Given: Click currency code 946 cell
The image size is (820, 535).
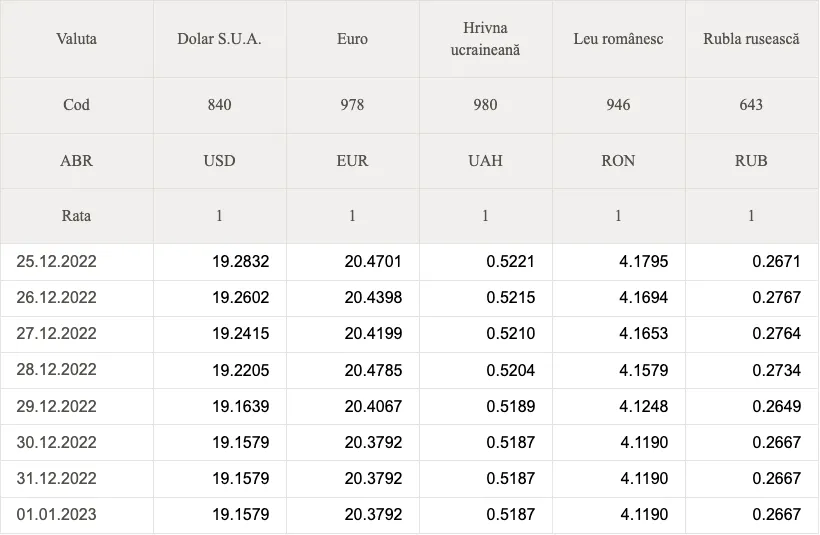Looking at the screenshot, I should (x=619, y=105).
